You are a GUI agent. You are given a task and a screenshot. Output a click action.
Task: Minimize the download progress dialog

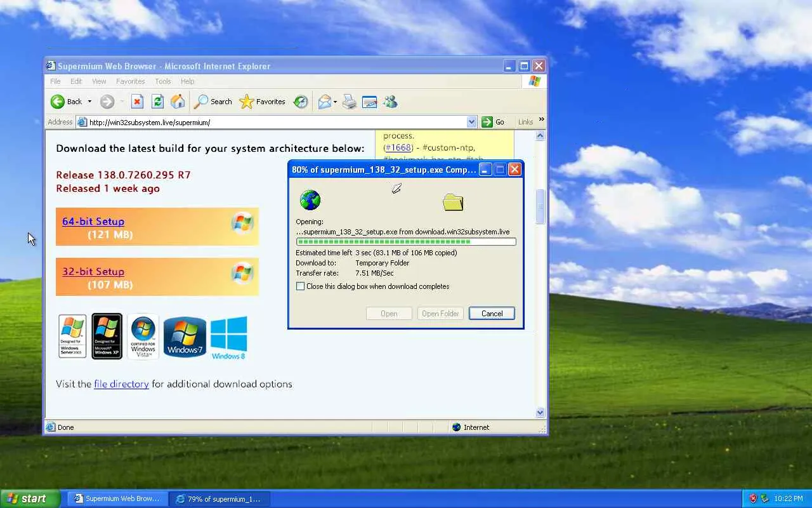[485, 170]
